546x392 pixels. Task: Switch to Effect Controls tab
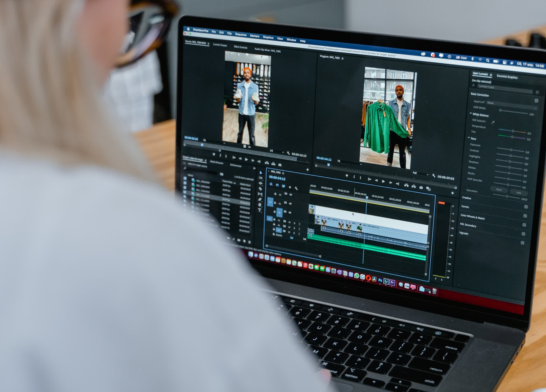(240, 47)
